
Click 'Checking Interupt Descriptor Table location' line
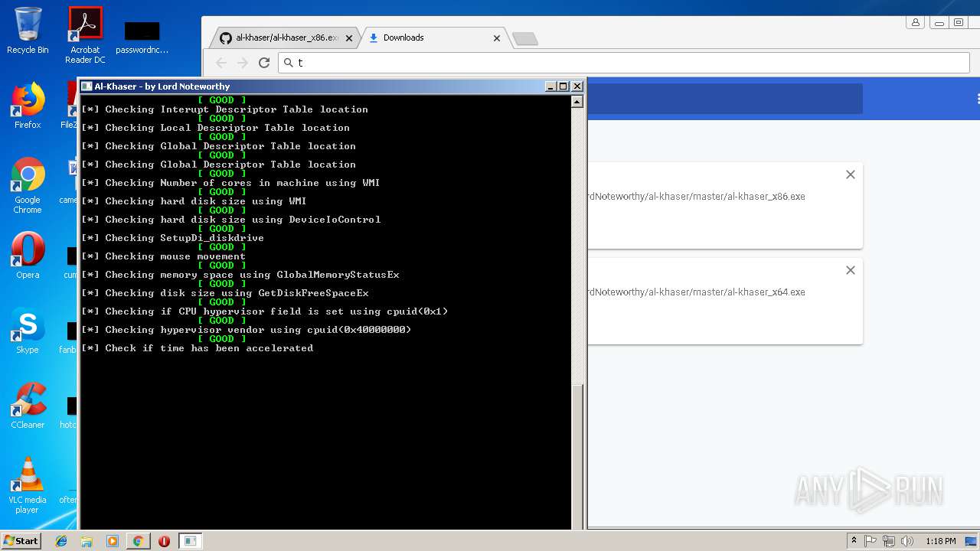(x=224, y=109)
